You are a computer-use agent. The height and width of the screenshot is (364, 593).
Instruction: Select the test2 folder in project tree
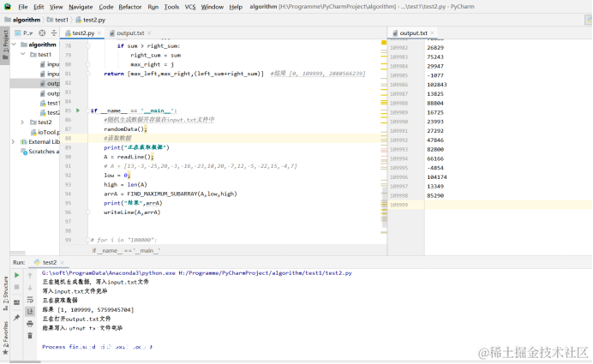click(x=41, y=122)
